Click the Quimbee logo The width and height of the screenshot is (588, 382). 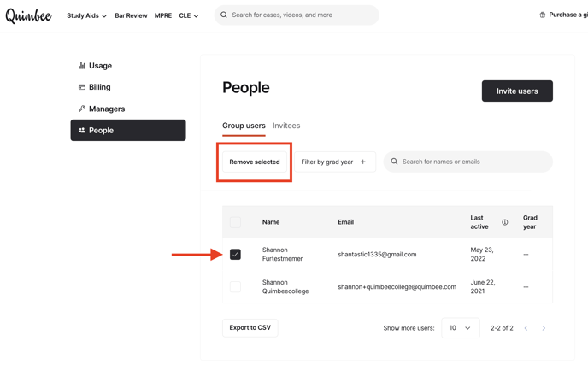(28, 15)
